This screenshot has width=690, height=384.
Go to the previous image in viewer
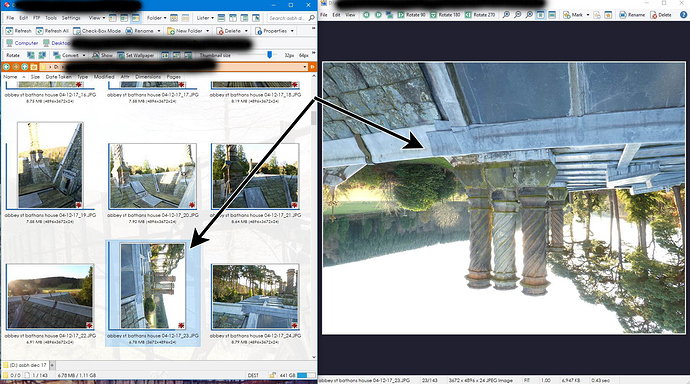click(366, 15)
